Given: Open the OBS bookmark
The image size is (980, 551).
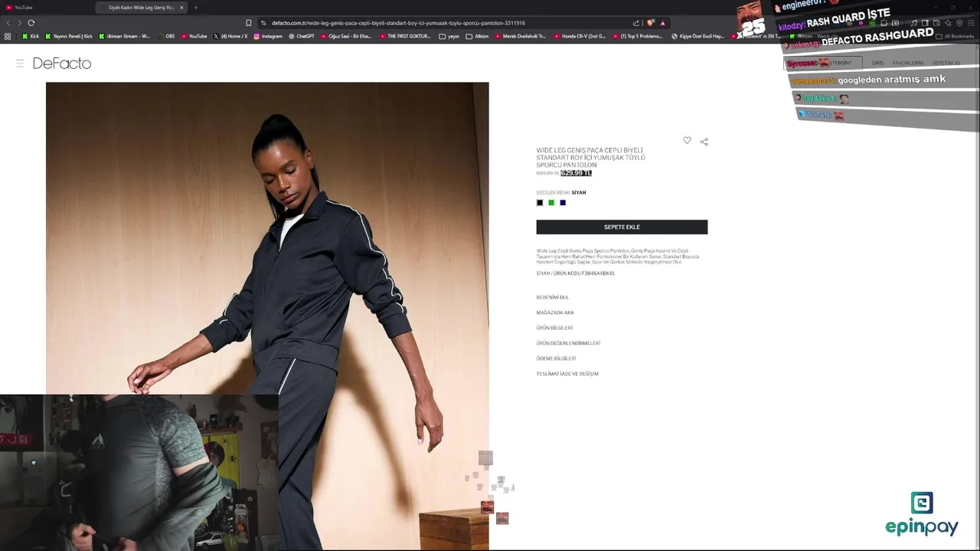Looking at the screenshot, I should point(165,36).
